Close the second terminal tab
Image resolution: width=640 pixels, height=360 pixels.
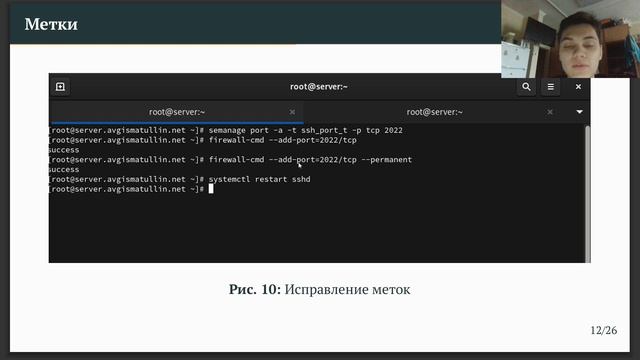coord(550,112)
